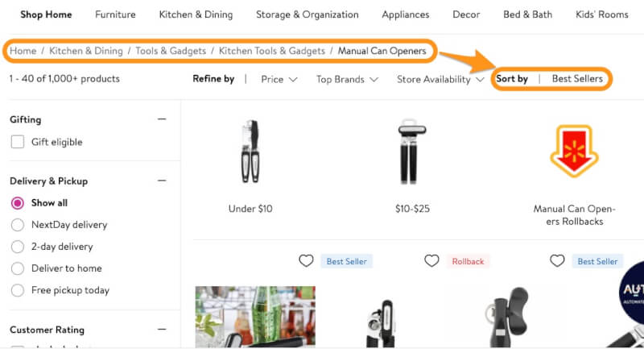The width and height of the screenshot is (644, 349).
Task: Click the Tools & Gadgets breadcrumb link
Action: tap(169, 51)
